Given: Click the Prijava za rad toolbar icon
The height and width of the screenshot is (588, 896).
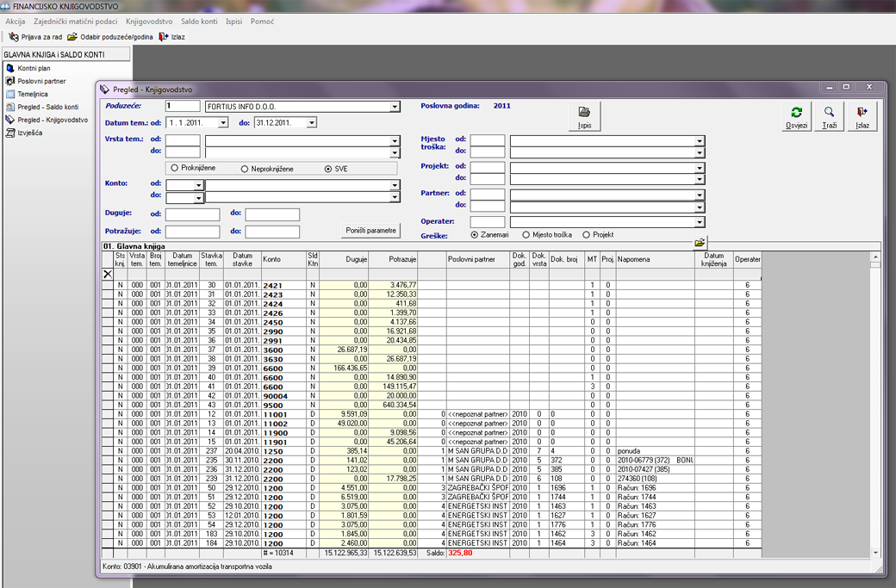Looking at the screenshot, I should (x=13, y=36).
